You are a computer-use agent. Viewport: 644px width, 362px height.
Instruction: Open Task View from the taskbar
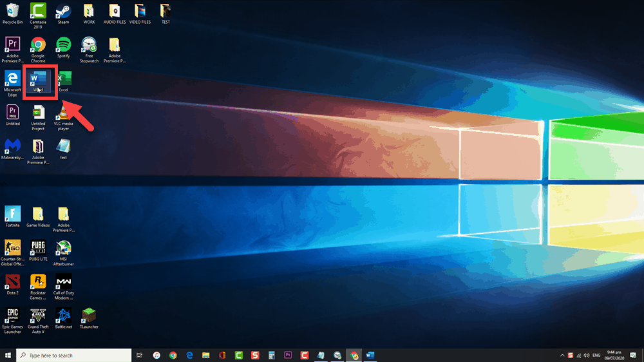[x=140, y=355]
